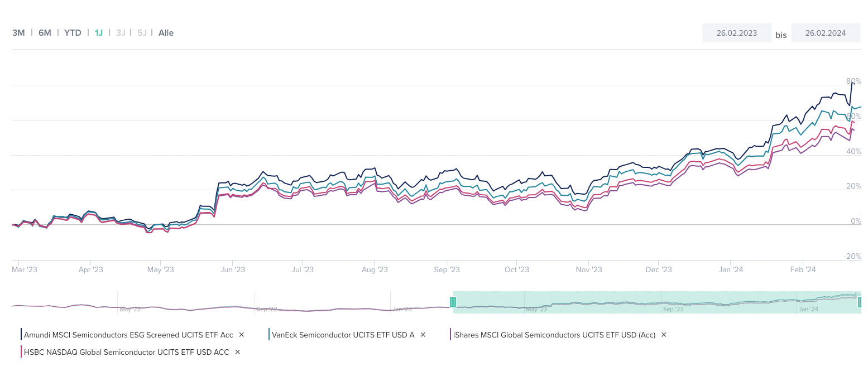Viewport: 868px width, 376px height.
Task: Choose the 5J time range
Action: pyautogui.click(x=142, y=33)
